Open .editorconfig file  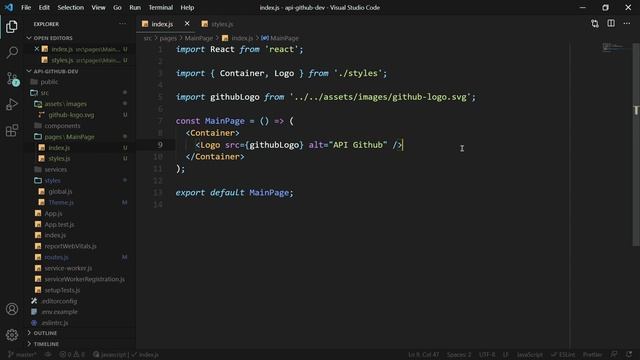pos(59,301)
